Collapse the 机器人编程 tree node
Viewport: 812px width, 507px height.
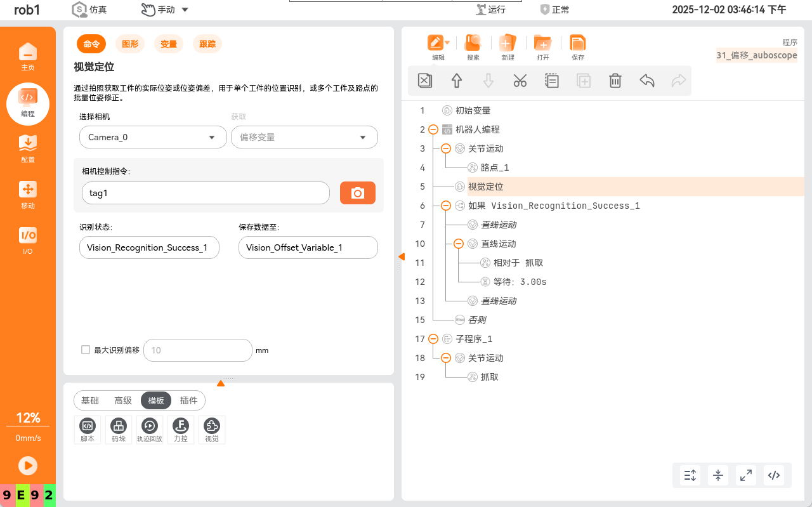click(x=433, y=129)
